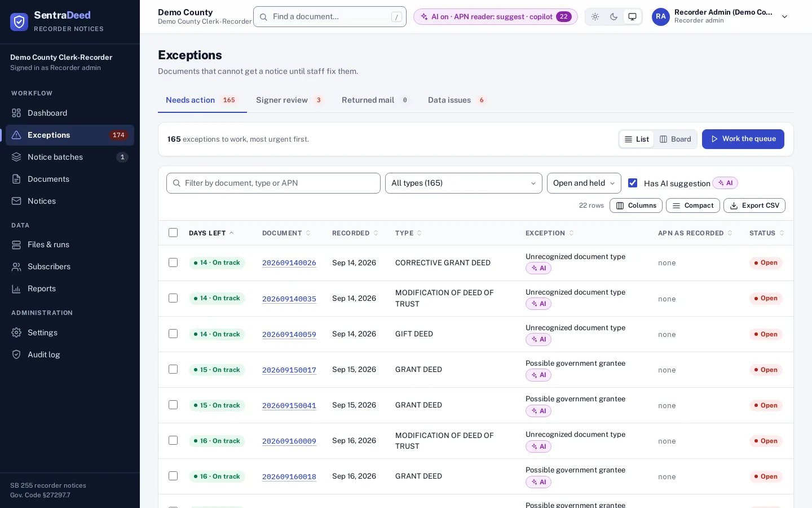This screenshot has height=508, width=812.
Task: Open Dashboard from sidebar icon
Action: 16,113
